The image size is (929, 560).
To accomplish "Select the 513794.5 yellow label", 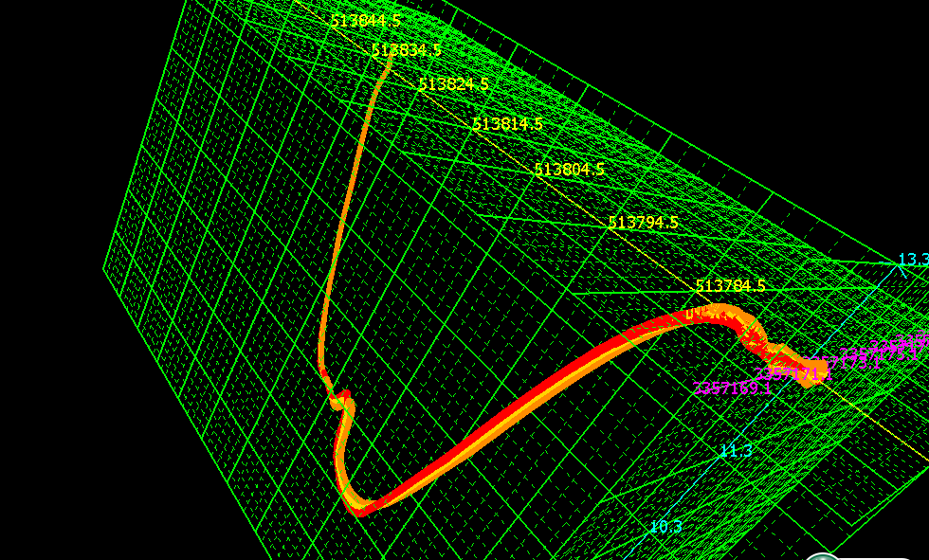I will click(x=643, y=223).
